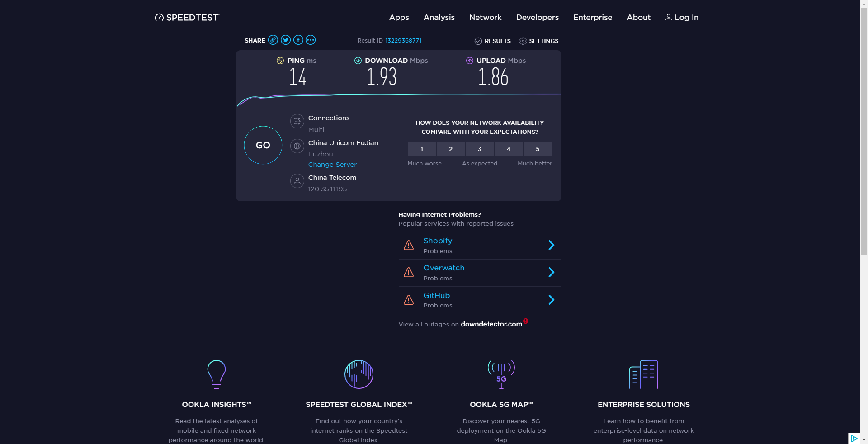
Task: Open the Analysis menu
Action: click(x=439, y=17)
